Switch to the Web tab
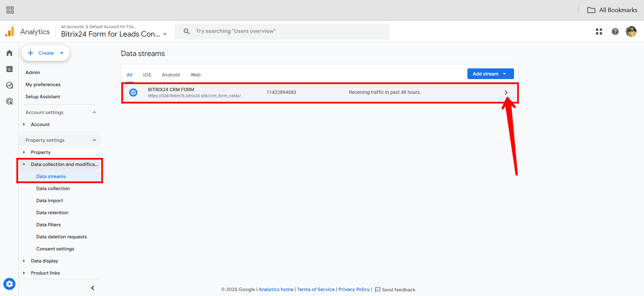Image resolution: width=644 pixels, height=296 pixels. (x=196, y=75)
